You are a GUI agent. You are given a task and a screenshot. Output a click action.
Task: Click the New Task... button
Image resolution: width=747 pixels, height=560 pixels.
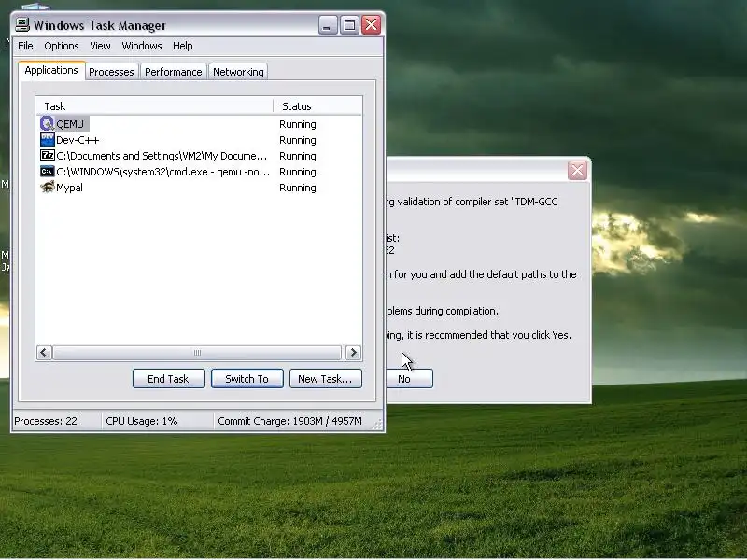(325, 379)
